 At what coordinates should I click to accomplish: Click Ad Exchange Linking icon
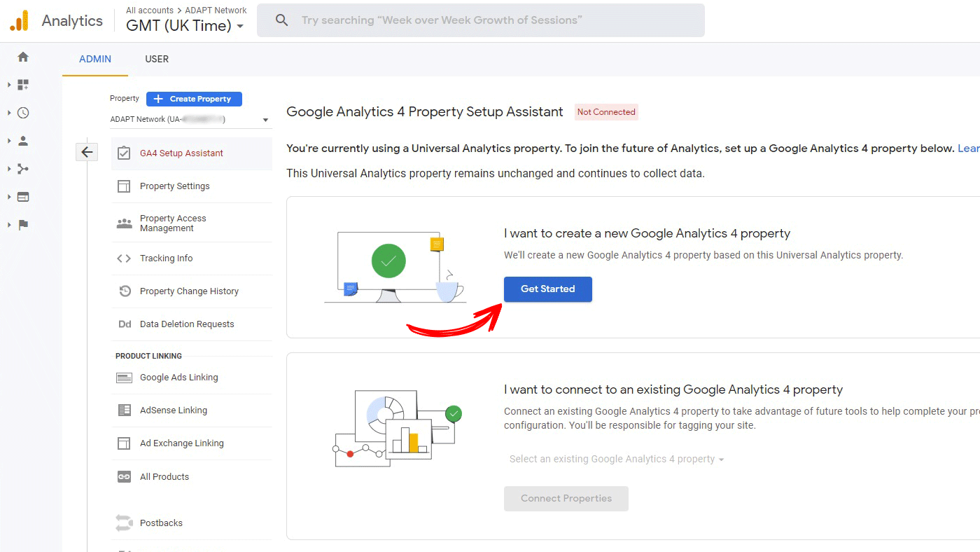point(124,443)
